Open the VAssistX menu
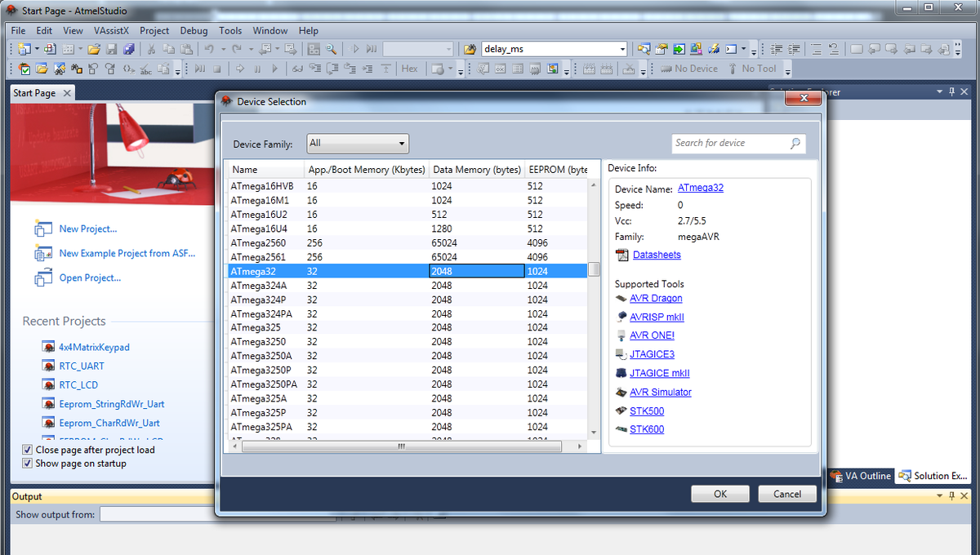Viewport: 980px width, 555px height. (x=111, y=30)
